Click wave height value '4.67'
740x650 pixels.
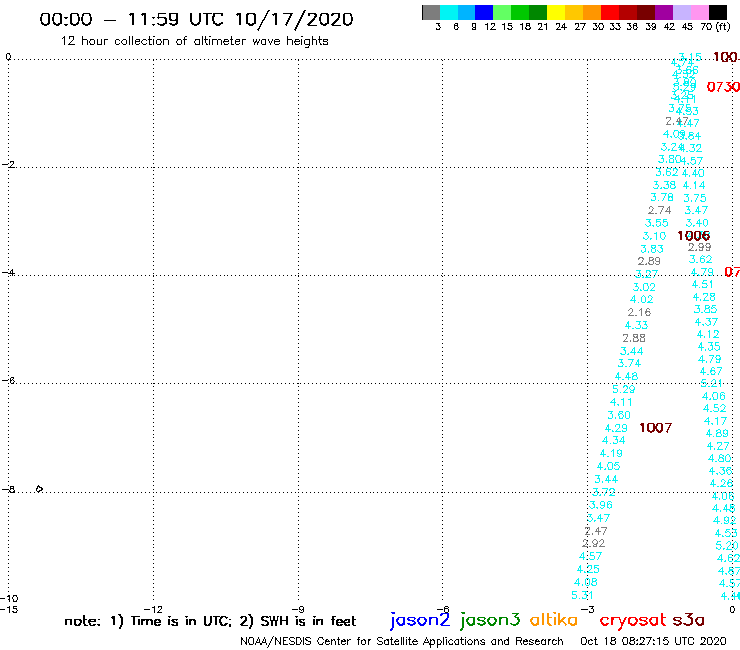pyautogui.click(x=711, y=371)
